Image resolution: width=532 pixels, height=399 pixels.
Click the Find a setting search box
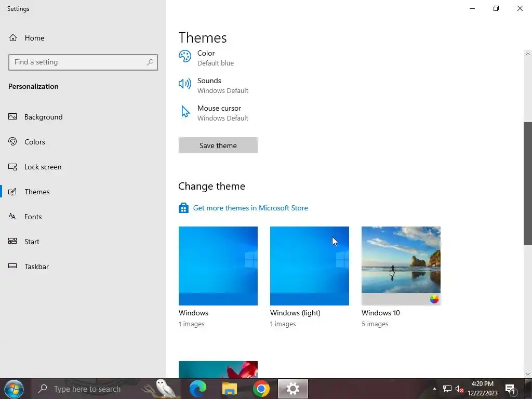(x=83, y=62)
